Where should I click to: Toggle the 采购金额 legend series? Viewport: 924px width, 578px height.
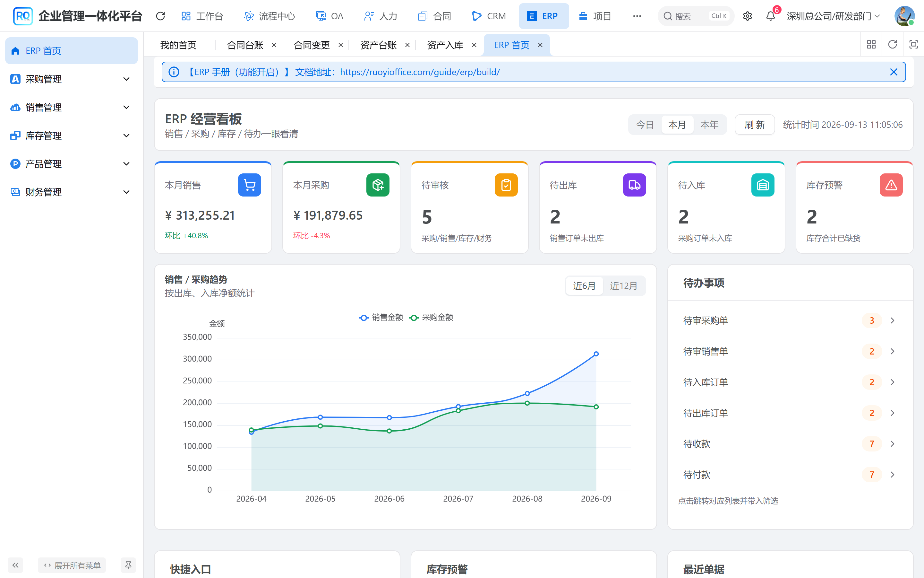(x=431, y=317)
